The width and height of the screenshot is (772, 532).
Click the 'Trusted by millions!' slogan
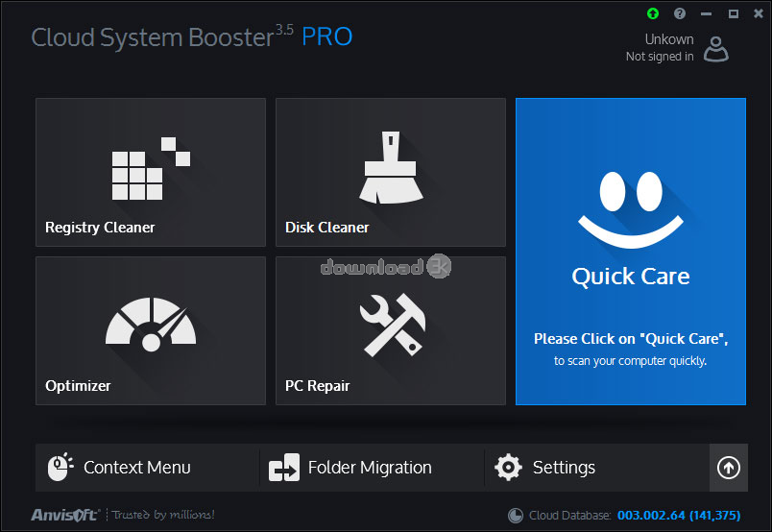tap(163, 515)
